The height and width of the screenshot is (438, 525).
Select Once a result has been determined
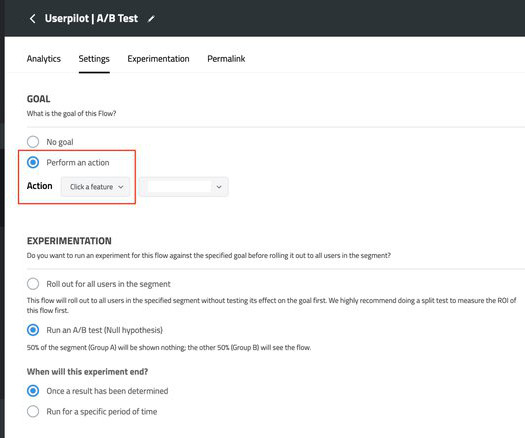coord(33,391)
